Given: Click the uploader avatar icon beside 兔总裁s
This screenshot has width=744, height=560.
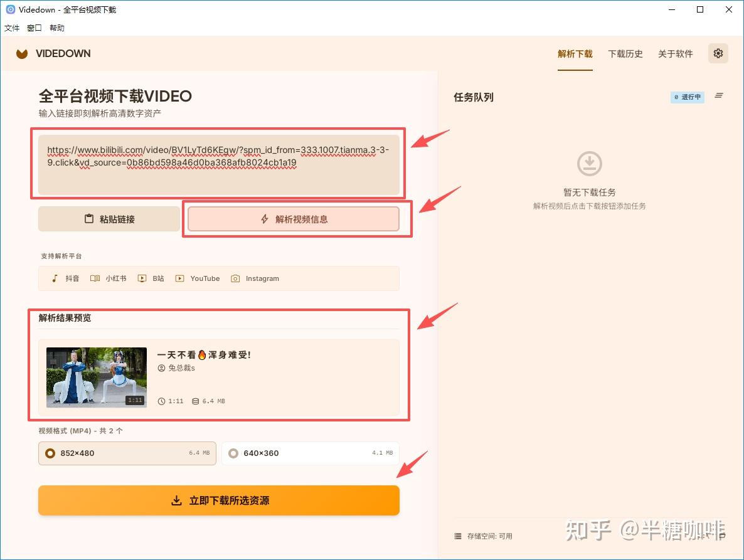Looking at the screenshot, I should tap(161, 368).
